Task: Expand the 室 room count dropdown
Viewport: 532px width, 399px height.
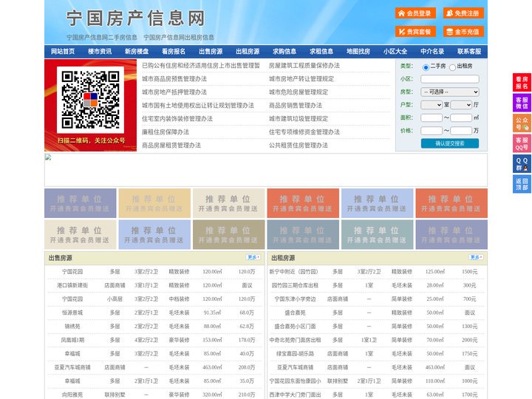Action: pos(432,105)
